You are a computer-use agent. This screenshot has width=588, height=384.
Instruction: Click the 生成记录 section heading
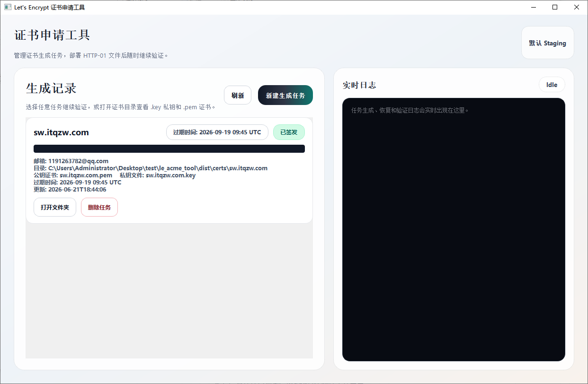(x=51, y=88)
